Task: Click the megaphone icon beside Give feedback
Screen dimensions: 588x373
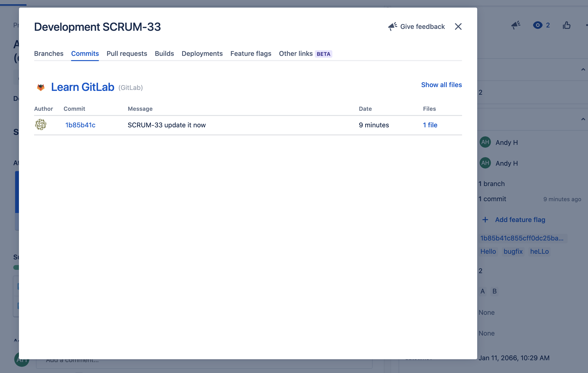Action: pos(392,26)
